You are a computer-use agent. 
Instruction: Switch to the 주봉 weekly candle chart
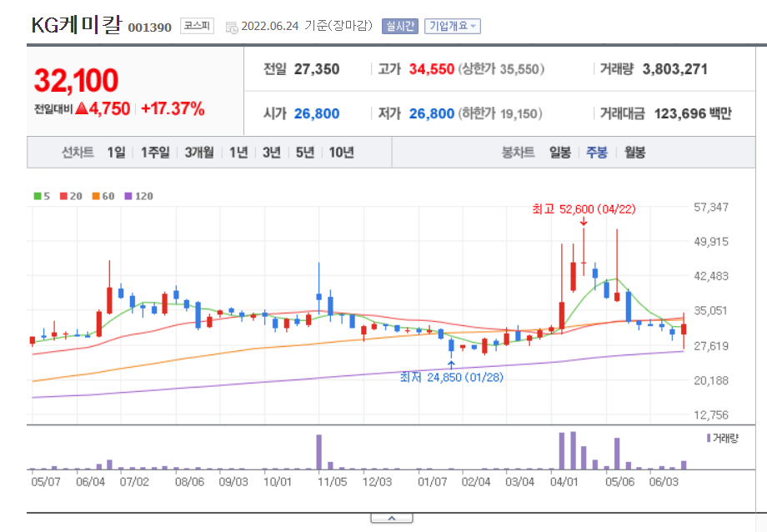coord(597,153)
